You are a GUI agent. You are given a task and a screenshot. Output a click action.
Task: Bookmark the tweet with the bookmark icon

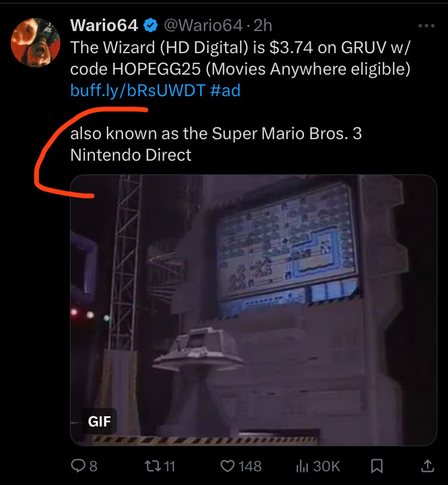pos(376,466)
